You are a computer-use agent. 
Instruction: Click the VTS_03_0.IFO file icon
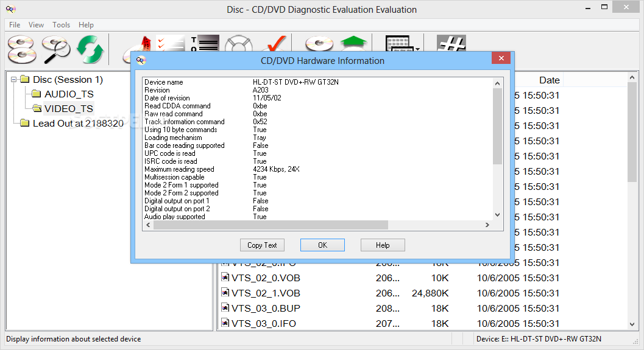(x=225, y=323)
